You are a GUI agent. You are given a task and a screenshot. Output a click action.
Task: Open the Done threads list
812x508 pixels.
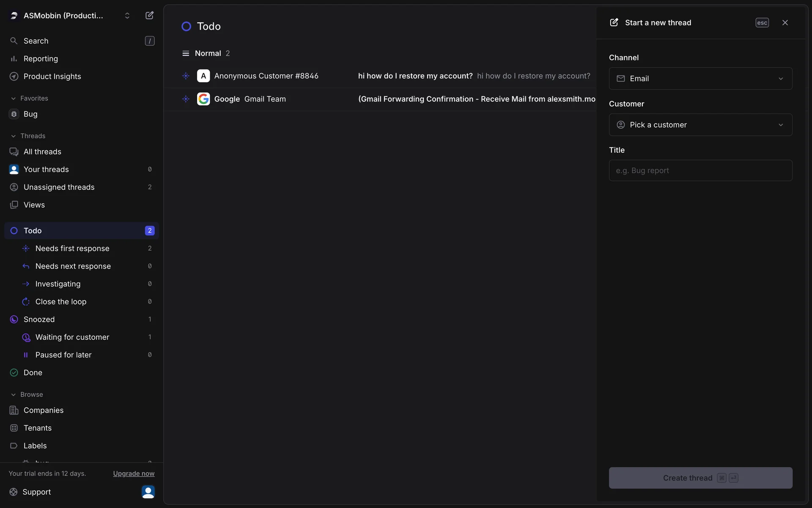[x=33, y=373]
